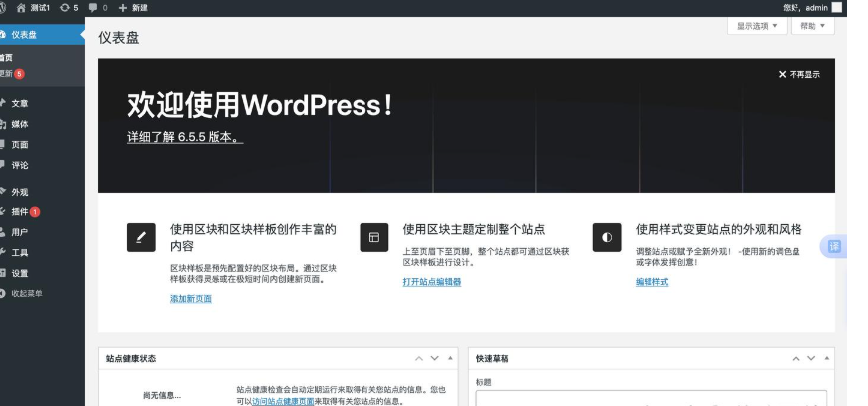Click the 外观 appearance brush icon

pos(3,192)
